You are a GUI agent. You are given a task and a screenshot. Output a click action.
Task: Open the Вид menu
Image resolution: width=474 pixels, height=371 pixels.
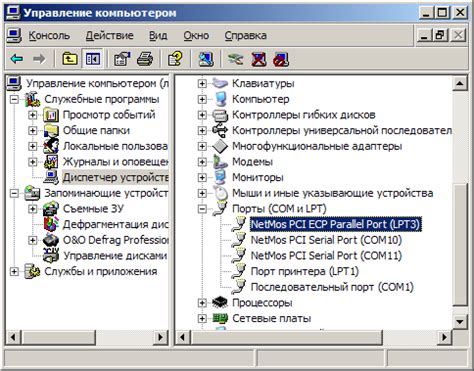(158, 35)
